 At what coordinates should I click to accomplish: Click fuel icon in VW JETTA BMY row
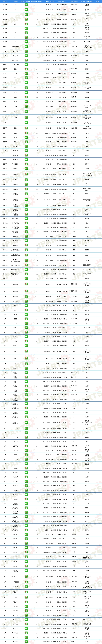(26, 428)
